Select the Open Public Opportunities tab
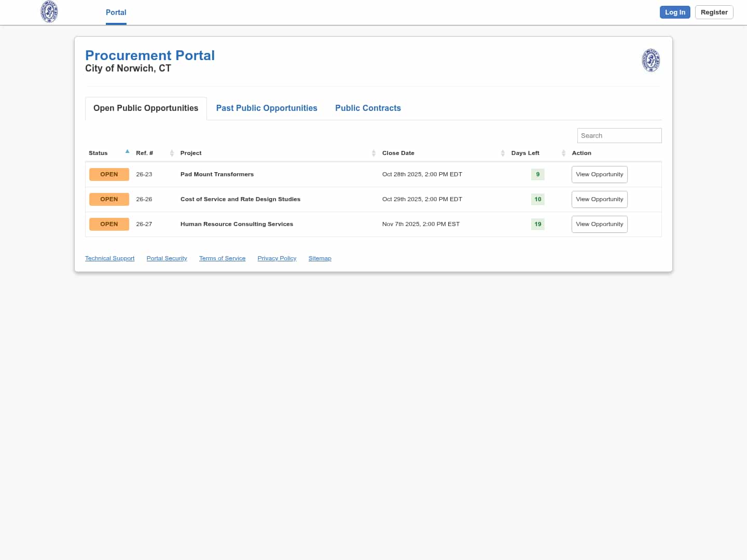The height and width of the screenshot is (560, 747). tap(146, 108)
